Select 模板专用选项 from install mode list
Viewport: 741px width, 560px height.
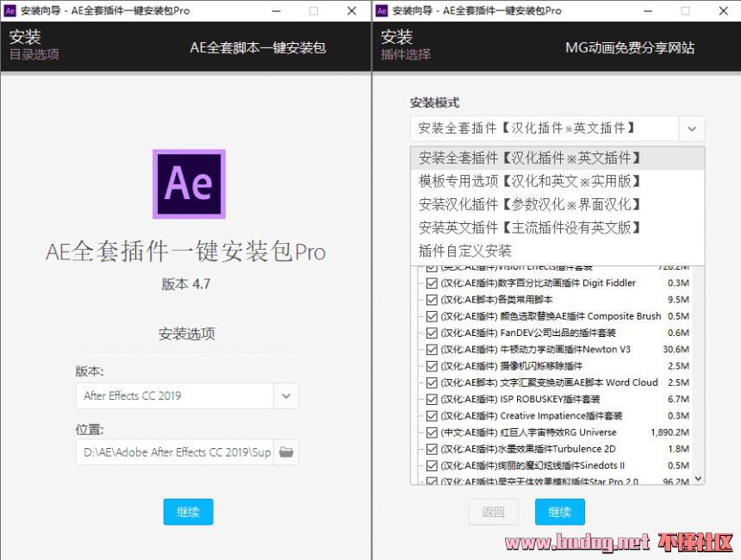pyautogui.click(x=530, y=181)
